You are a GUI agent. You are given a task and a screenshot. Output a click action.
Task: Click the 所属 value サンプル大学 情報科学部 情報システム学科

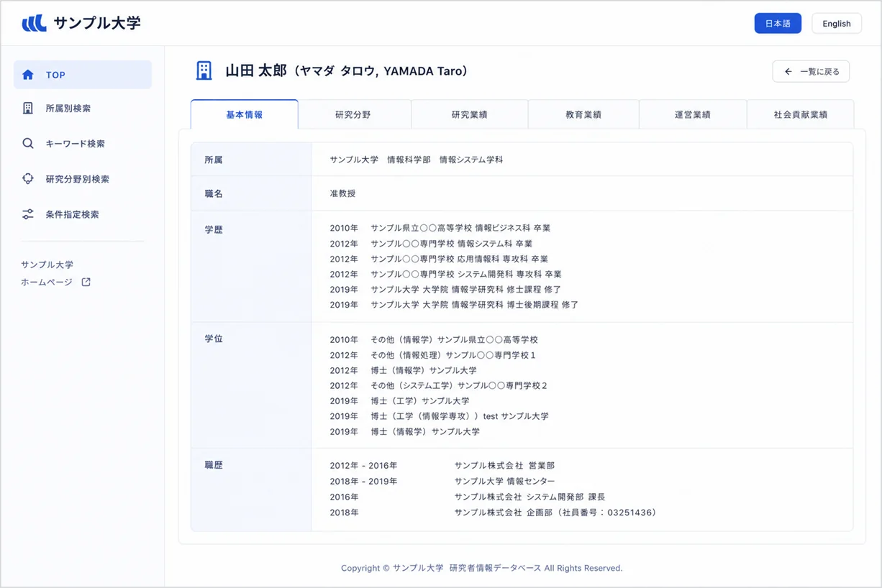(417, 160)
